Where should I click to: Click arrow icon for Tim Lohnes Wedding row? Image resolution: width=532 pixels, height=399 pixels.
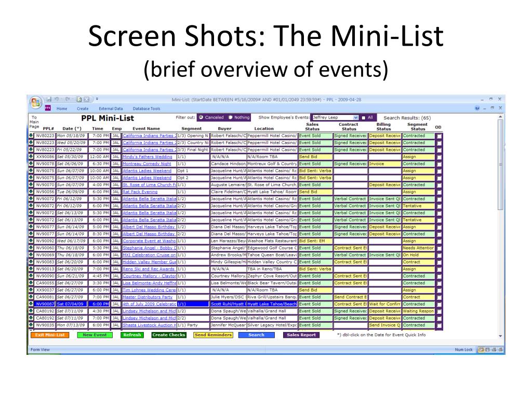31,290
